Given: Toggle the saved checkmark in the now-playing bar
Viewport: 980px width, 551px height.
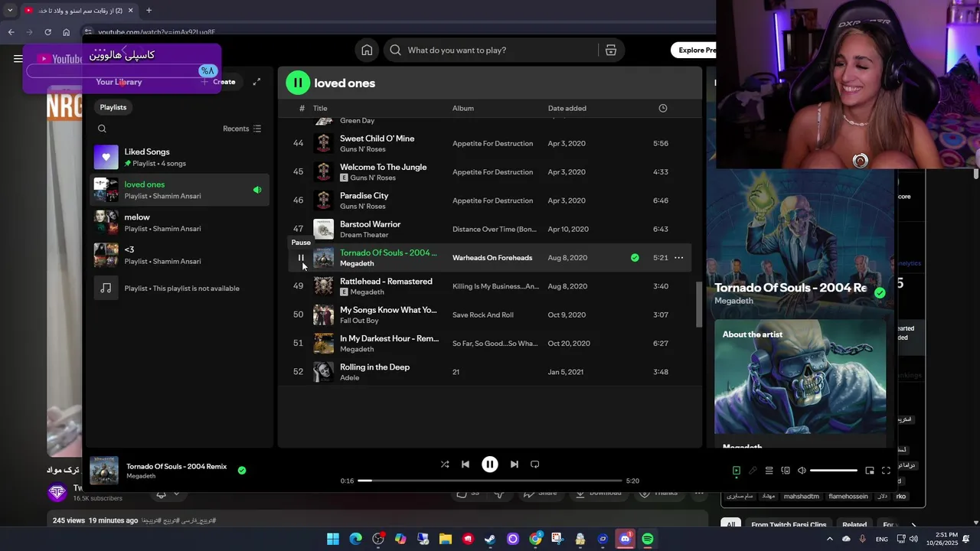Looking at the screenshot, I should pos(242,471).
